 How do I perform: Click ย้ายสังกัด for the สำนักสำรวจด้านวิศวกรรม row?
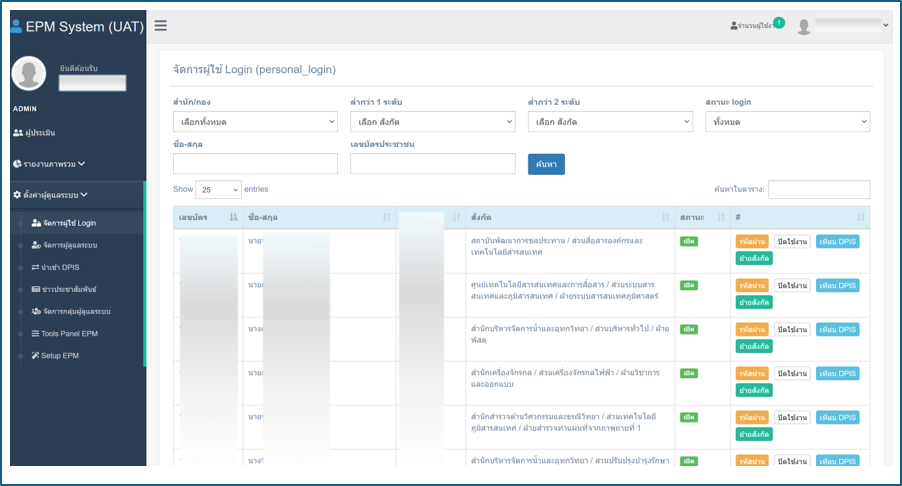754,435
